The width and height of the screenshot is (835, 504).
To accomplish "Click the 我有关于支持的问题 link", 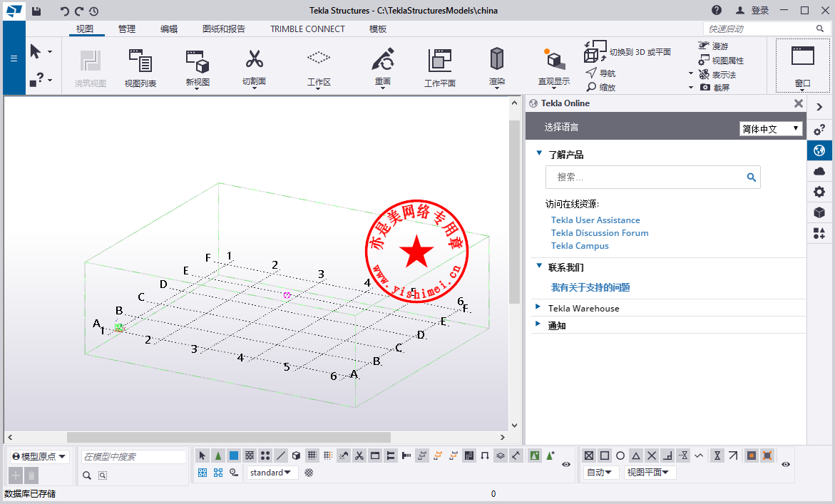I will pos(590,287).
